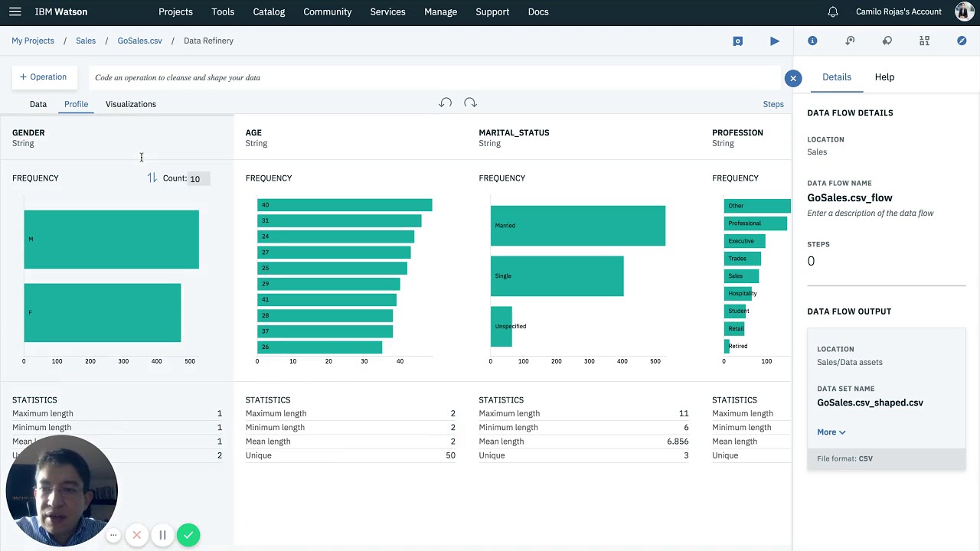Click the data flow description field
The height and width of the screenshot is (551, 980).
pyautogui.click(x=871, y=213)
